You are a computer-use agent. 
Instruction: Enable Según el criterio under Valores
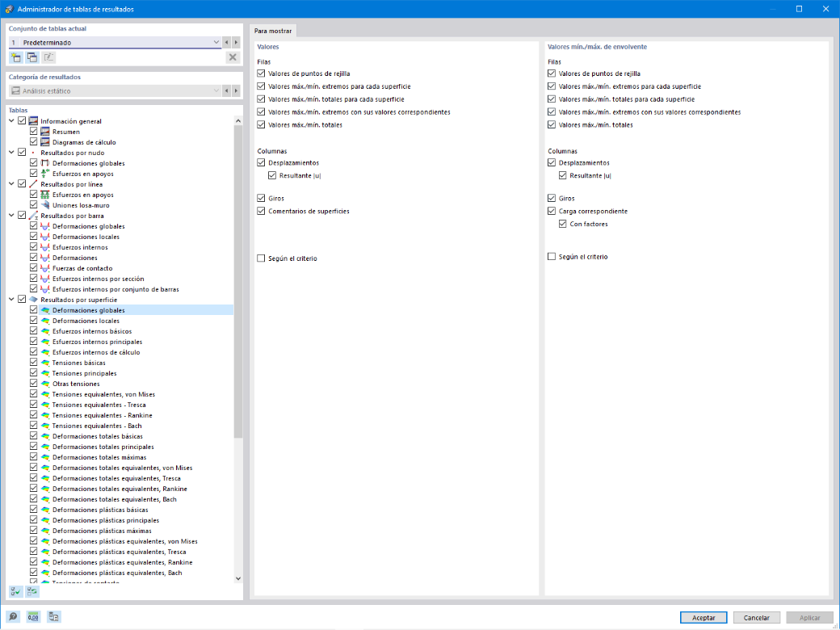tap(261, 258)
